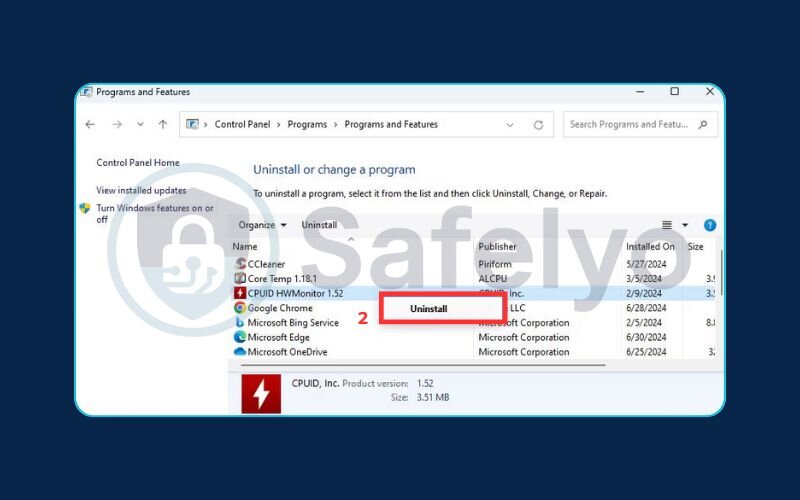Screen dimensions: 800x500
Task: Click the horizontal scrollbar under the list
Action: point(423,365)
